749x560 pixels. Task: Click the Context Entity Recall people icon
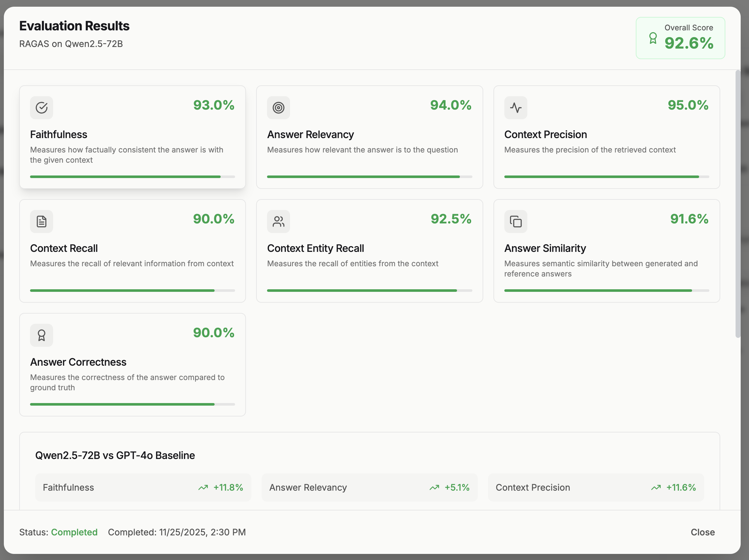pyautogui.click(x=278, y=221)
